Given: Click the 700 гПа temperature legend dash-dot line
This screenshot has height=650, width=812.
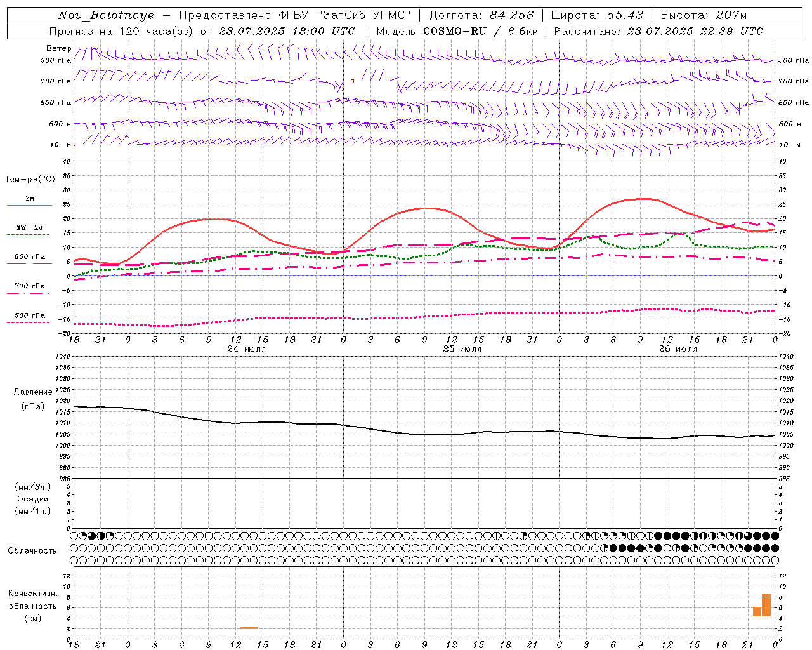Looking at the screenshot, I should (28, 293).
